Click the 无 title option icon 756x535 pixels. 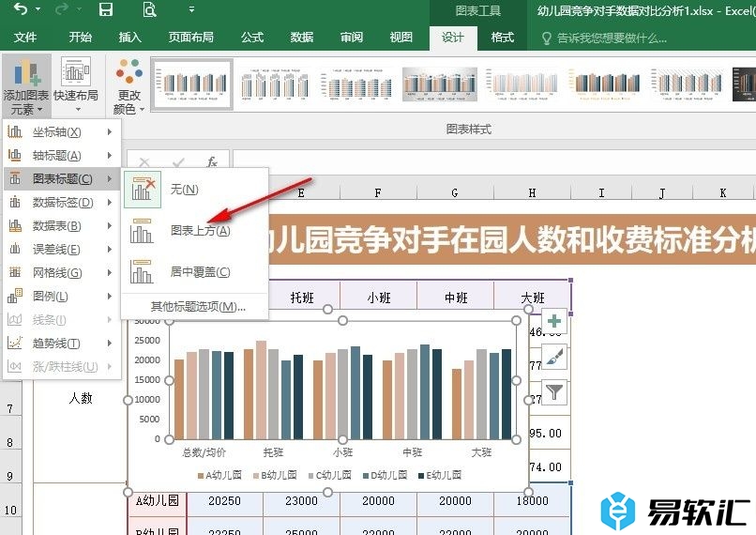(x=143, y=189)
